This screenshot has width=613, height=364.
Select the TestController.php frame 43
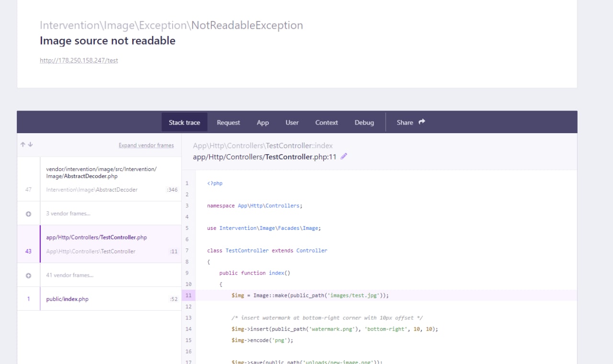99,244
